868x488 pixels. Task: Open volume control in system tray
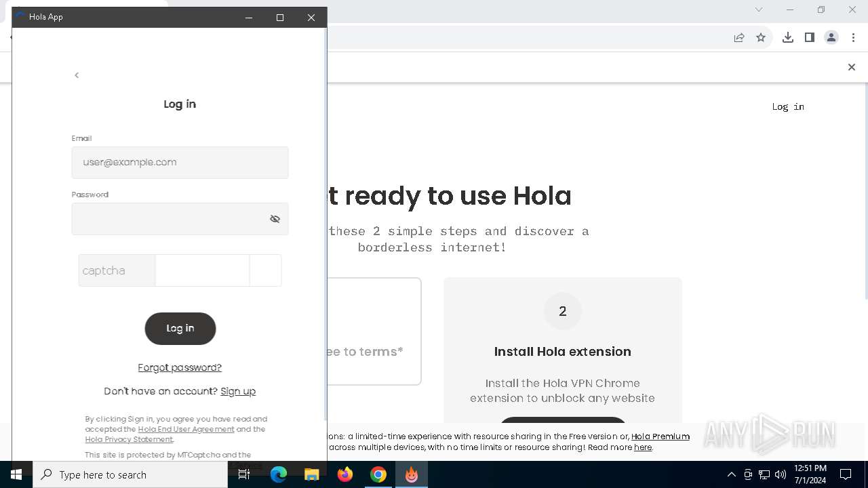point(781,474)
